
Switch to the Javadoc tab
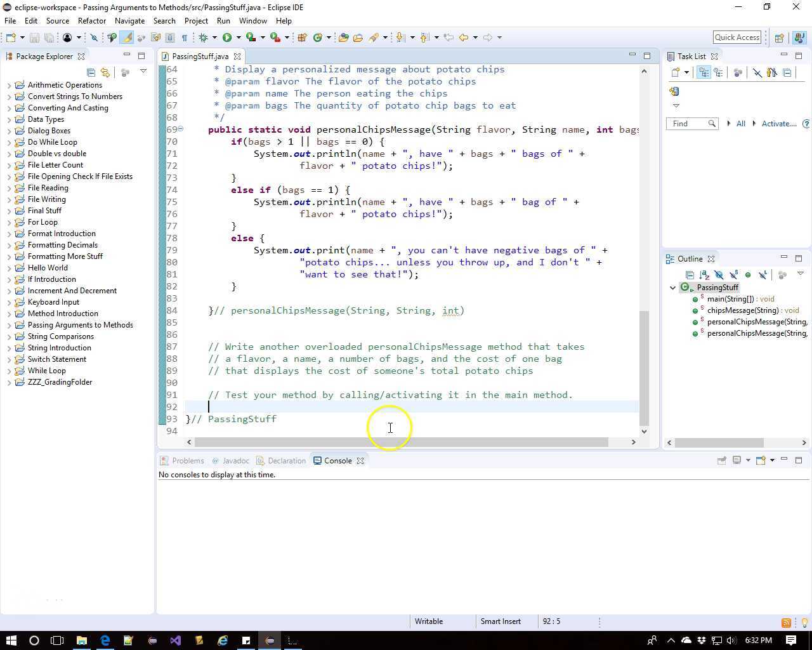[x=236, y=460]
